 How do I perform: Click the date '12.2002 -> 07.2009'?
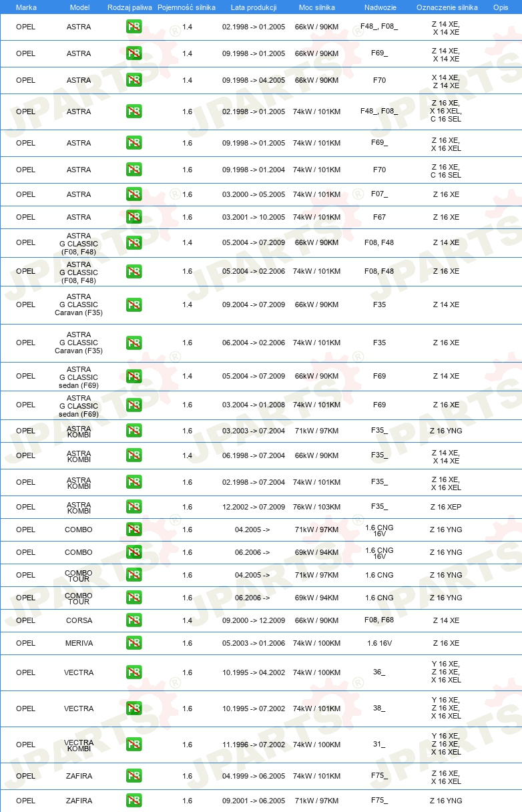point(254,507)
